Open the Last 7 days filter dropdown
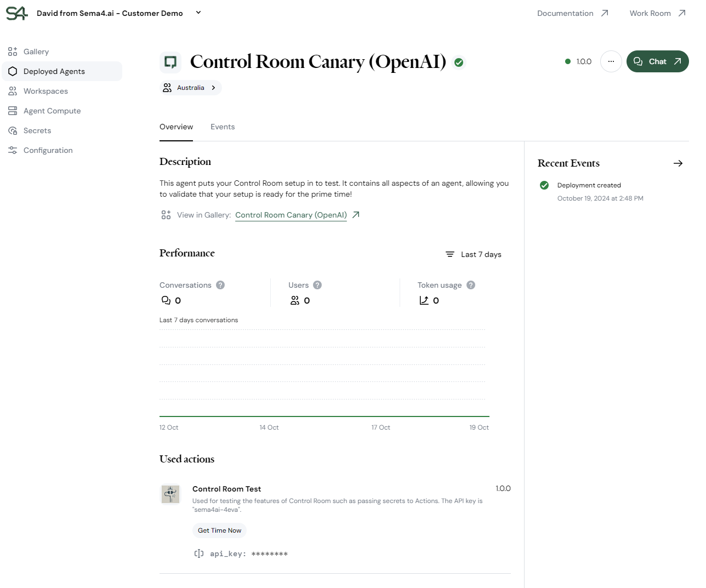Viewport: 706px width, 588px height. [474, 254]
